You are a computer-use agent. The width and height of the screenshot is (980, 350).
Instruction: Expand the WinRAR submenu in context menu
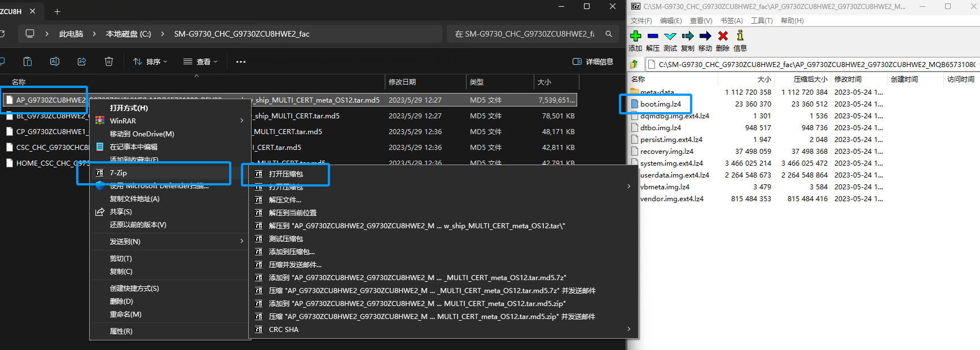pos(242,121)
